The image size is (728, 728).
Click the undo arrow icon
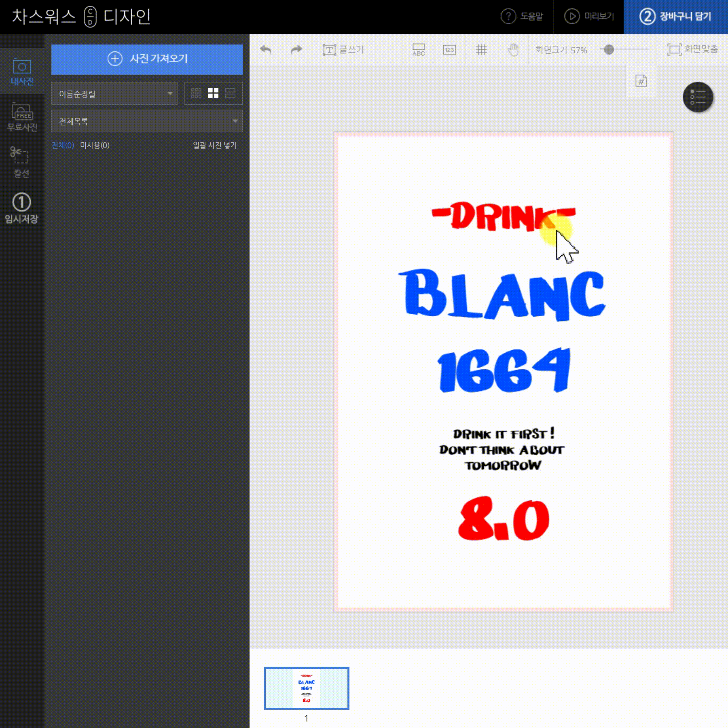(266, 50)
